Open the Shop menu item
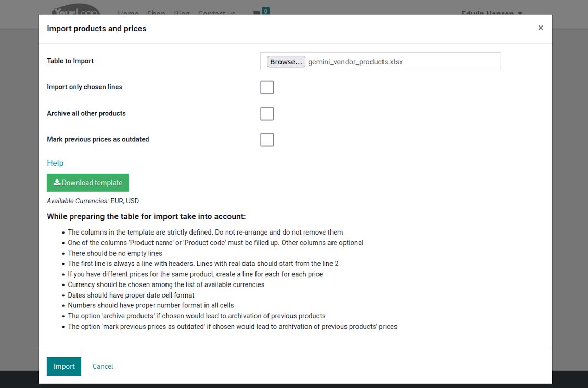588x388 pixels. click(156, 13)
